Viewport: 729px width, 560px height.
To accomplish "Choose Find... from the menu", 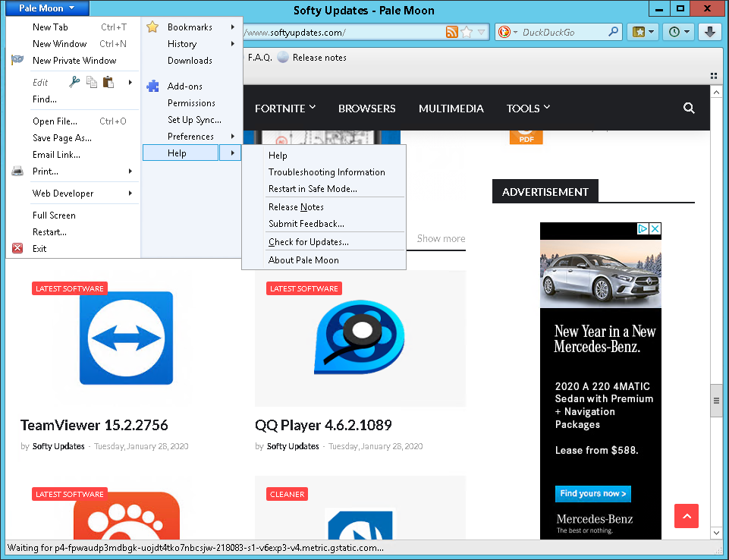I will click(74, 99).
